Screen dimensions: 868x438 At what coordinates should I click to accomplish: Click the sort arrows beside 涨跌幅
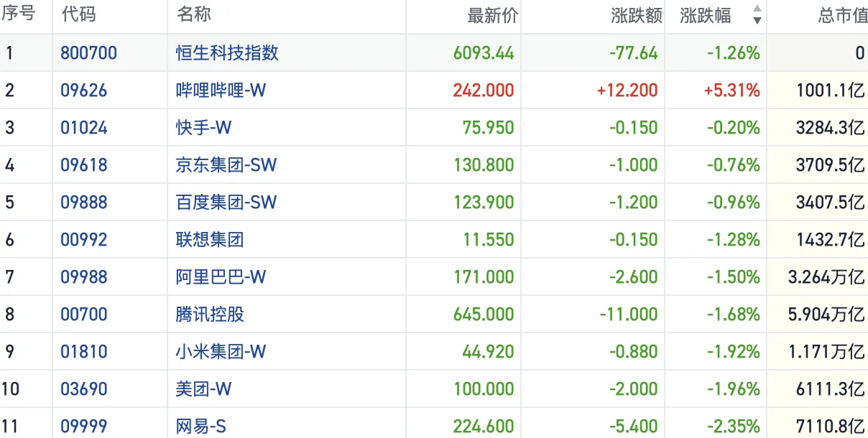tap(757, 15)
